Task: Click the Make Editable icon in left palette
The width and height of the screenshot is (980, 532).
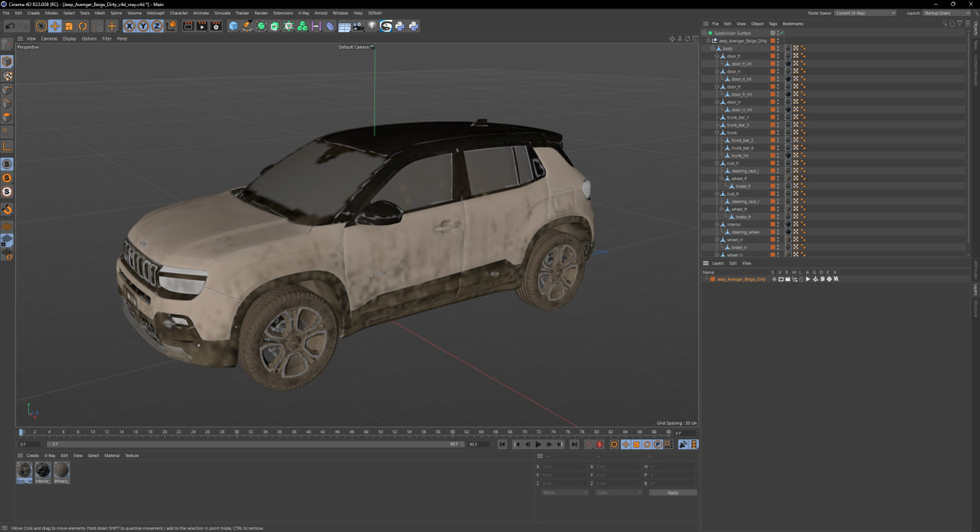Action: [7, 44]
